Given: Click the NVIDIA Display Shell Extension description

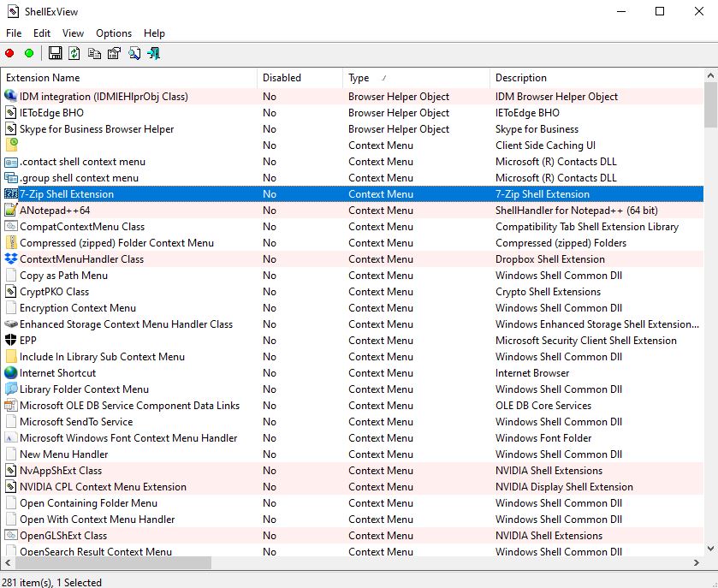Looking at the screenshot, I should 564,487.
